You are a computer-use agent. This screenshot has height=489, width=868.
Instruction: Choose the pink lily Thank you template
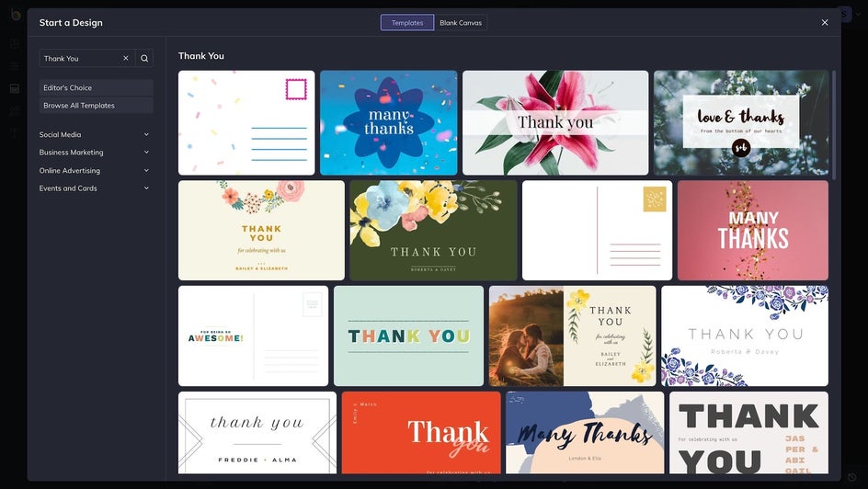tap(554, 122)
